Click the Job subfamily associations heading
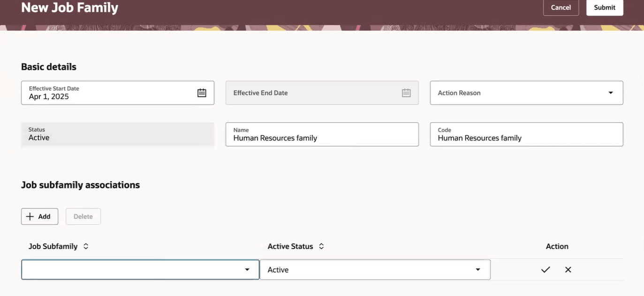644x296 pixels. (81, 185)
